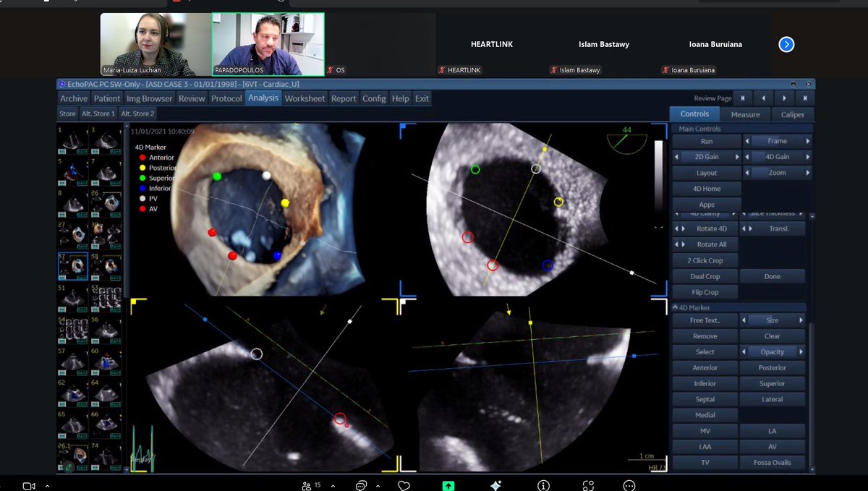Screen dimensions: 868x491
Task: Decrease 2D Gain with left arrow
Action: click(x=676, y=157)
